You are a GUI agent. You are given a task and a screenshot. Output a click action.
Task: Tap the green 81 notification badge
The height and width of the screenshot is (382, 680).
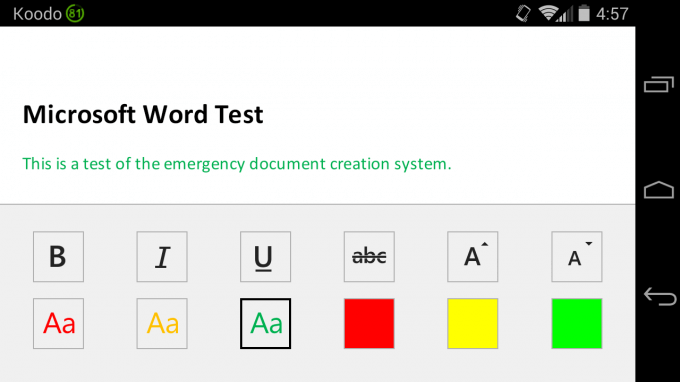[x=75, y=13]
